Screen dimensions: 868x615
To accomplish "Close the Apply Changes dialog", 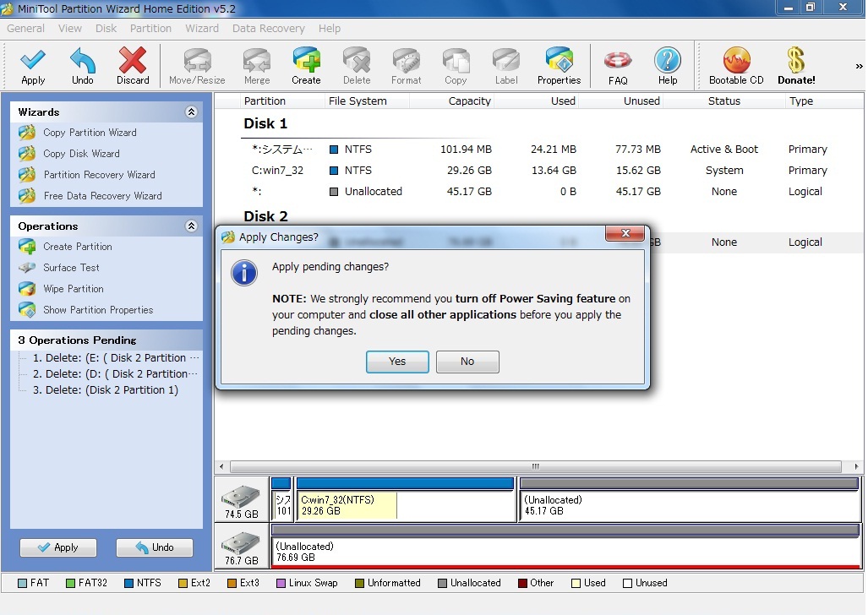I will tap(625, 233).
